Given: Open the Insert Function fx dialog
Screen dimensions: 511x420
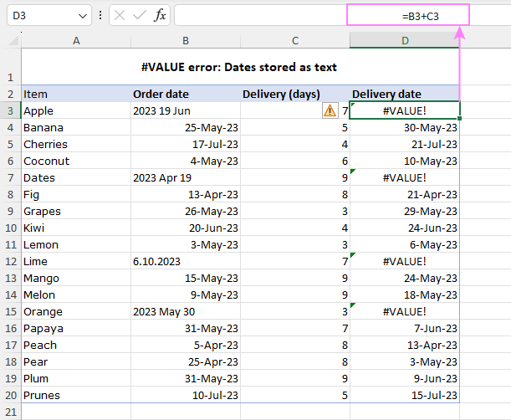Looking at the screenshot, I should coord(160,15).
